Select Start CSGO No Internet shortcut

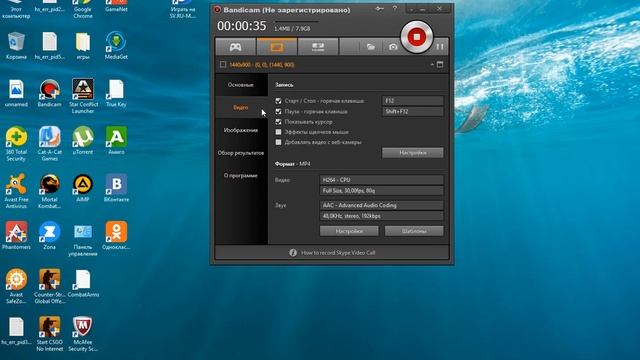point(49,333)
